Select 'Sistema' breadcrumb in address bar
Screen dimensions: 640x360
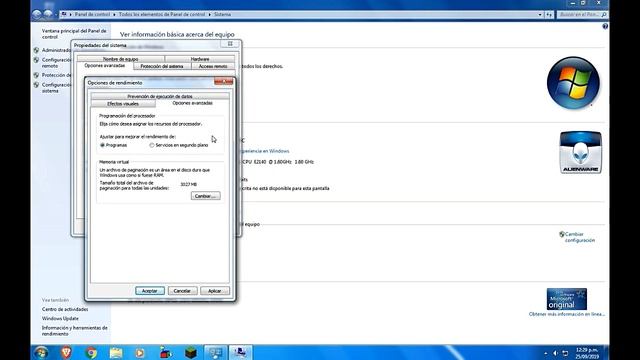(222, 14)
